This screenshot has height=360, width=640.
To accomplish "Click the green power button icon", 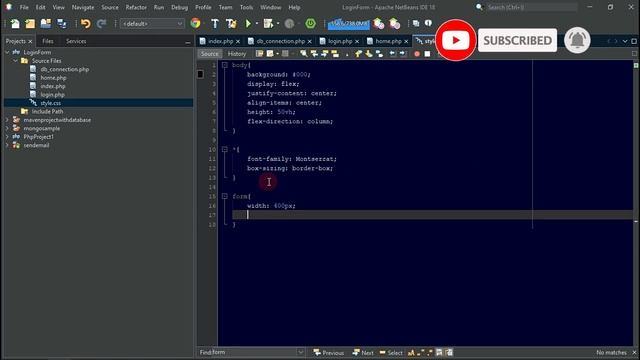I will 310,24.
